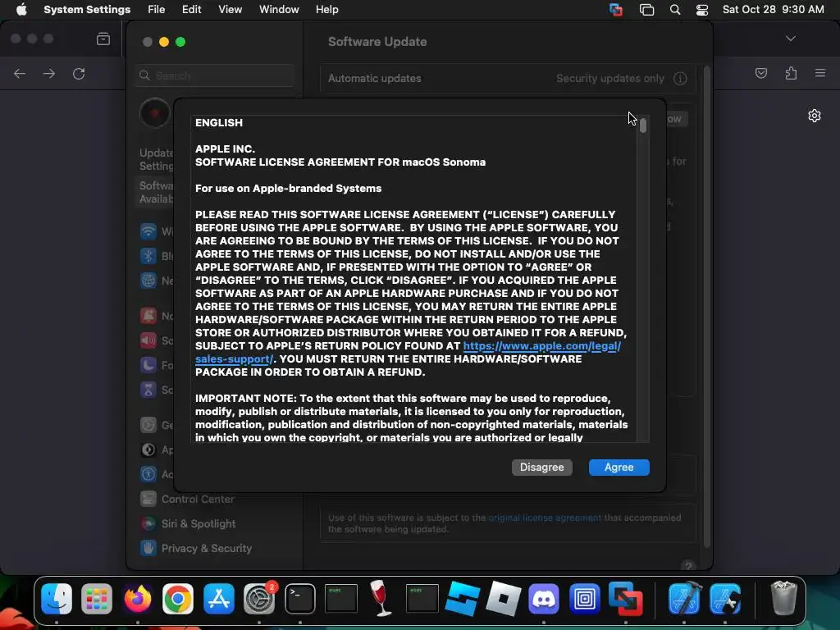
Task: Open Control Center from menu bar
Action: [x=702, y=10]
